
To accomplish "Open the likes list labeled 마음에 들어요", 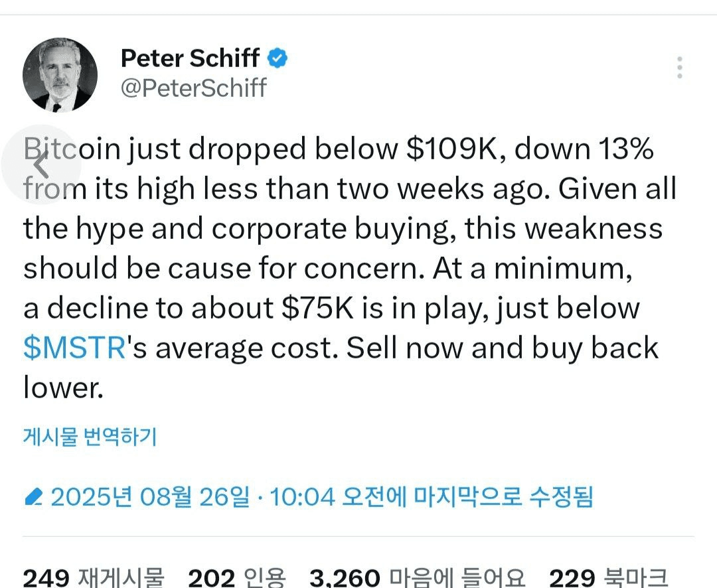I will [x=457, y=578].
